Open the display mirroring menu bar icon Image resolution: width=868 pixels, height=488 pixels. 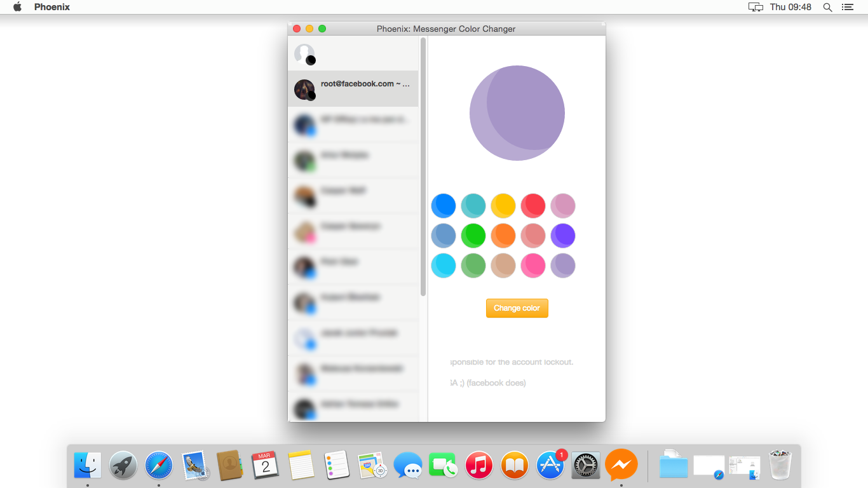756,7
